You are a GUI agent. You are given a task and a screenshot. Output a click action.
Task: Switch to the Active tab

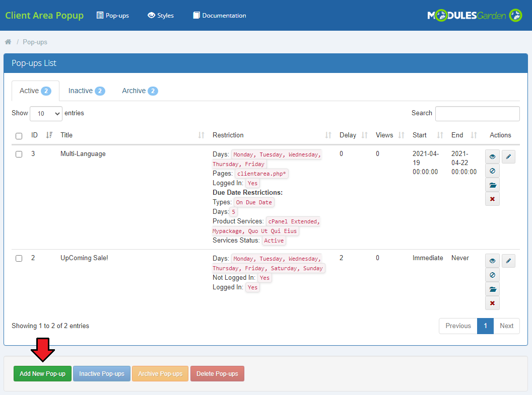35,91
